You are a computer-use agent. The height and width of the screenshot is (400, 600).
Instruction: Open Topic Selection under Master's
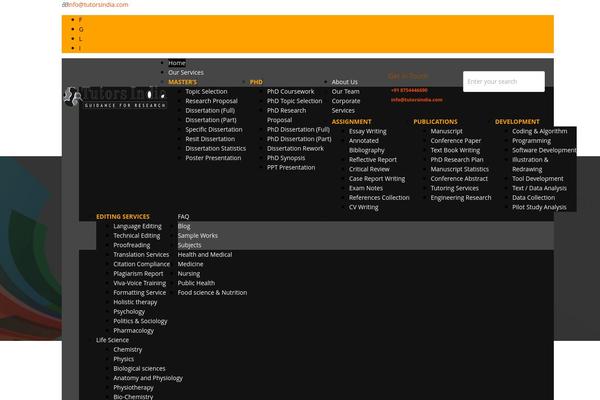(x=206, y=91)
